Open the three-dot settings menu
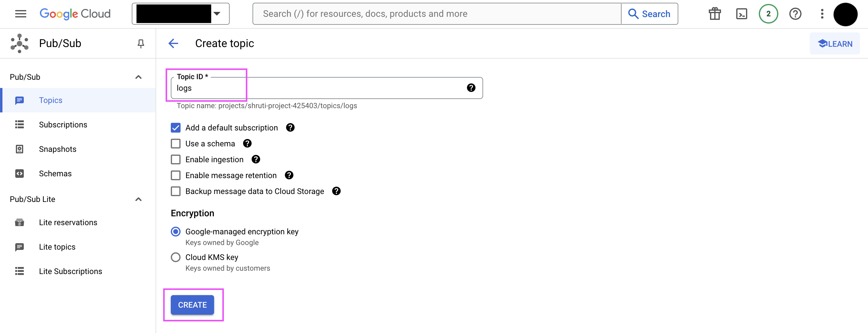The image size is (868, 333). [x=822, y=14]
